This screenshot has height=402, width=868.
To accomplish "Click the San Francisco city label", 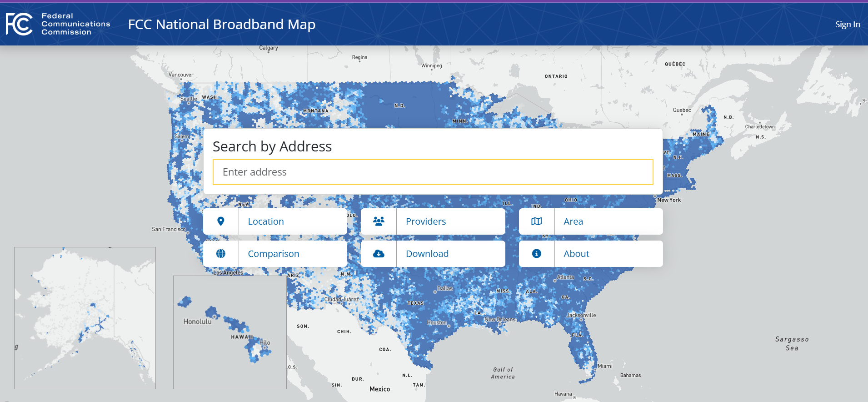I will click(169, 229).
